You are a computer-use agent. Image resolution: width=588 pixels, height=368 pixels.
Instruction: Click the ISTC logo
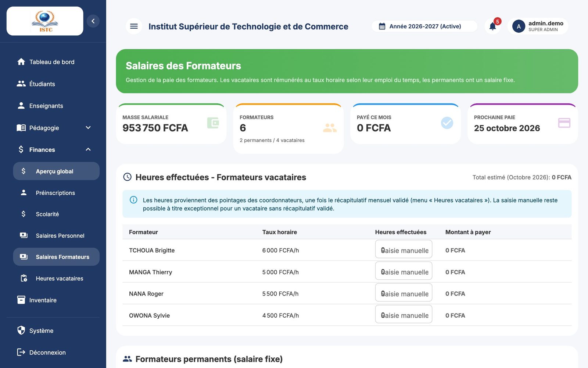coord(45,21)
